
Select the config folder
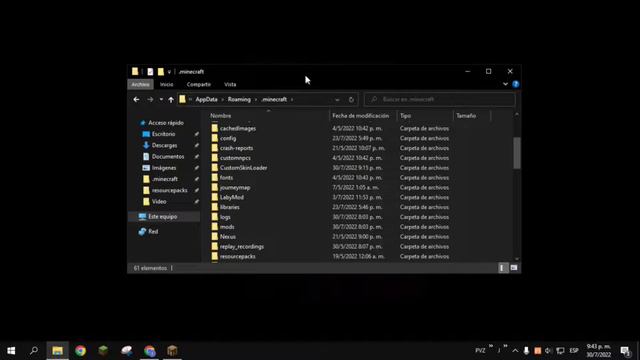click(x=228, y=138)
